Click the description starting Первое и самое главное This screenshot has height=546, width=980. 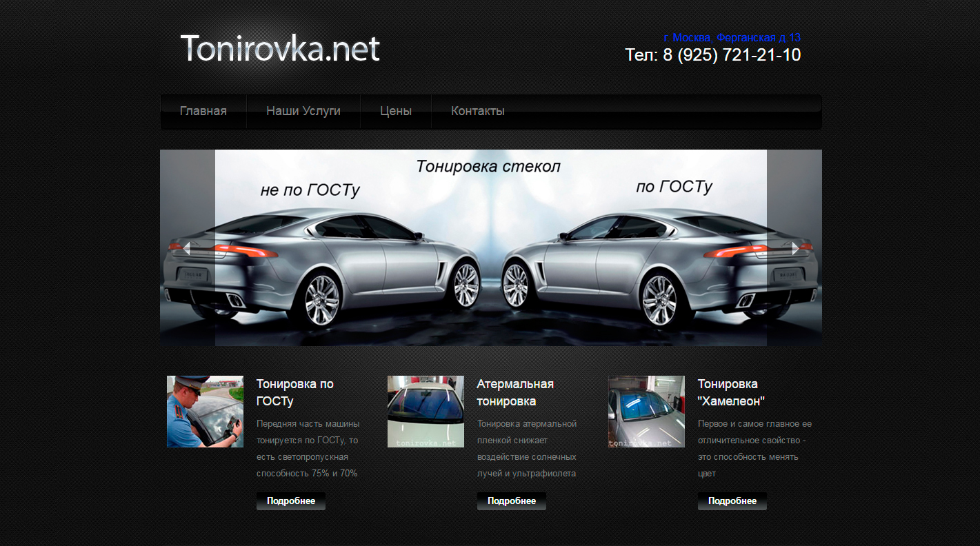tap(754, 449)
